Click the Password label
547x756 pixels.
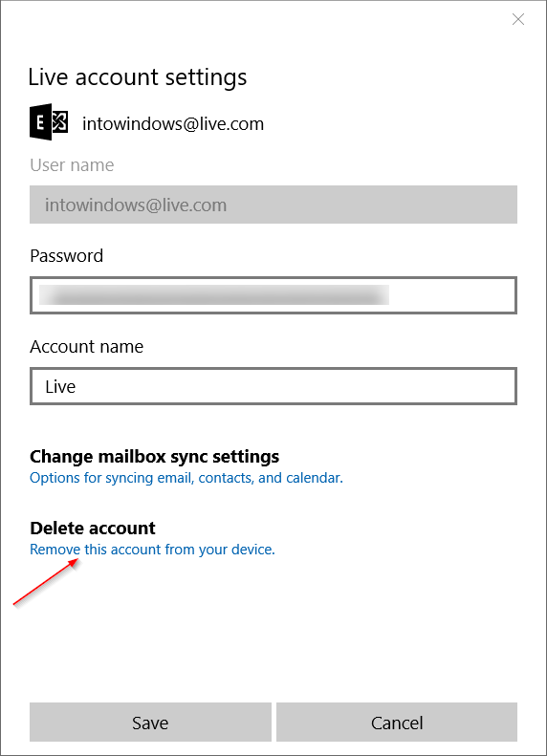(67, 255)
